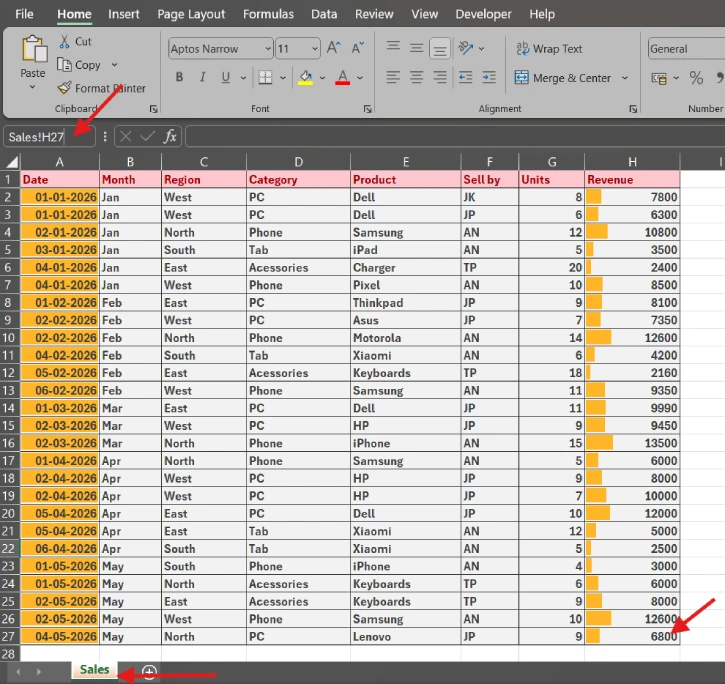Switch to the Page Layout tab
This screenshot has width=725, height=684.
(x=191, y=14)
